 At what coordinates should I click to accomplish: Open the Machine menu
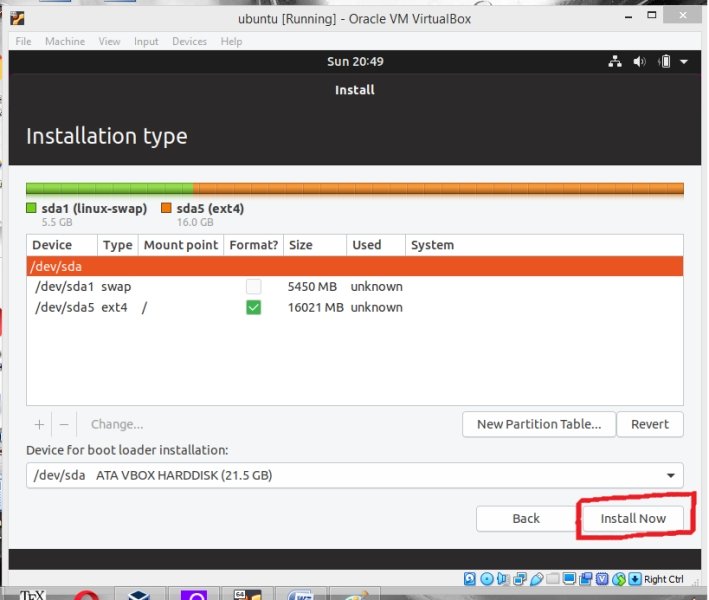(65, 41)
